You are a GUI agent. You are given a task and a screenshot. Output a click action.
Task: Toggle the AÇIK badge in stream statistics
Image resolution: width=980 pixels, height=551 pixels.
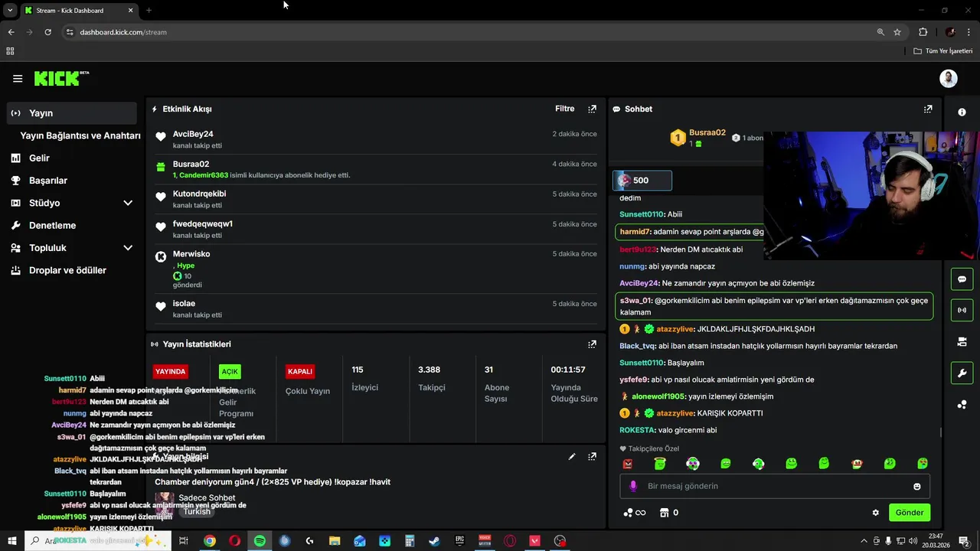tap(230, 371)
